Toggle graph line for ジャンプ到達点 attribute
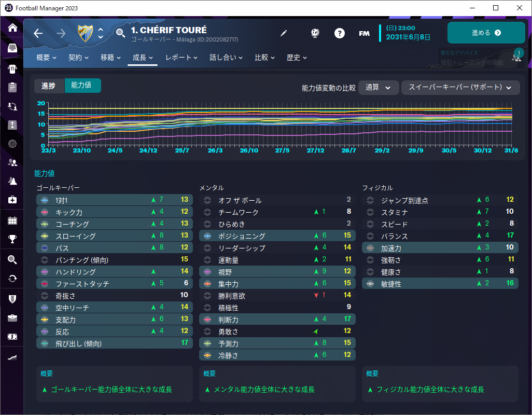Image resolution: width=532 pixels, height=415 pixels. [370, 200]
